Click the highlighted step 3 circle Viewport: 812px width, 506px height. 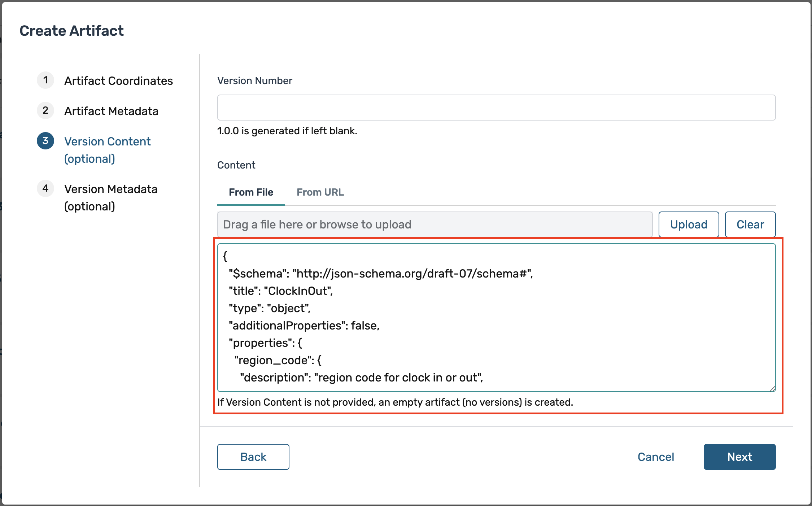click(x=45, y=141)
